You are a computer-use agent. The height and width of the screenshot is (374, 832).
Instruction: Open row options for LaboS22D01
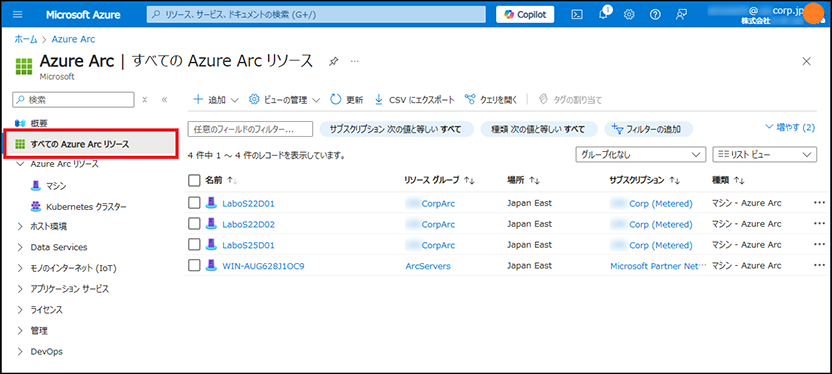coord(819,203)
